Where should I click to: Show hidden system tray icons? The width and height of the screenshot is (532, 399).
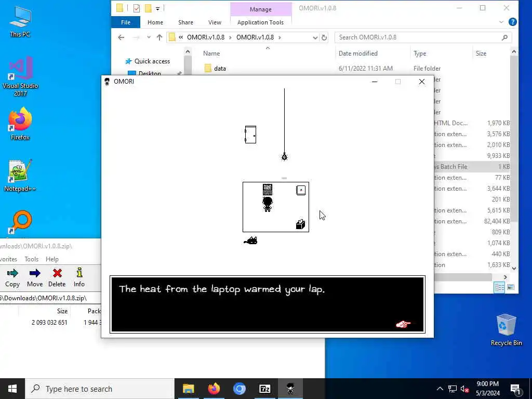(x=440, y=389)
